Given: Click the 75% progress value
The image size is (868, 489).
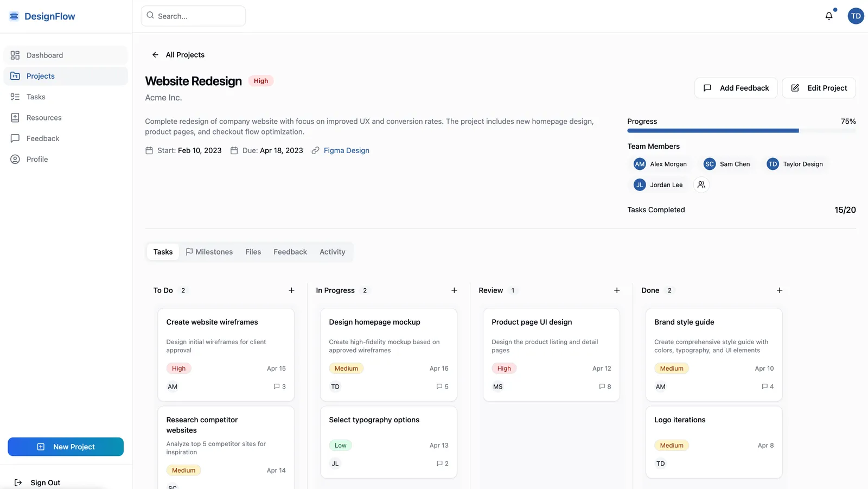Looking at the screenshot, I should [848, 122].
